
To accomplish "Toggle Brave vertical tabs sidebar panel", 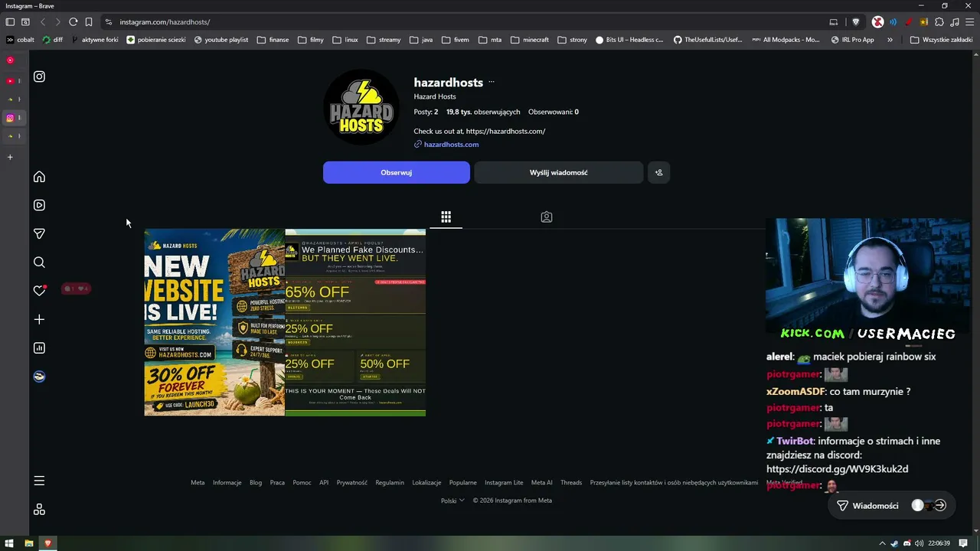I will click(10, 22).
